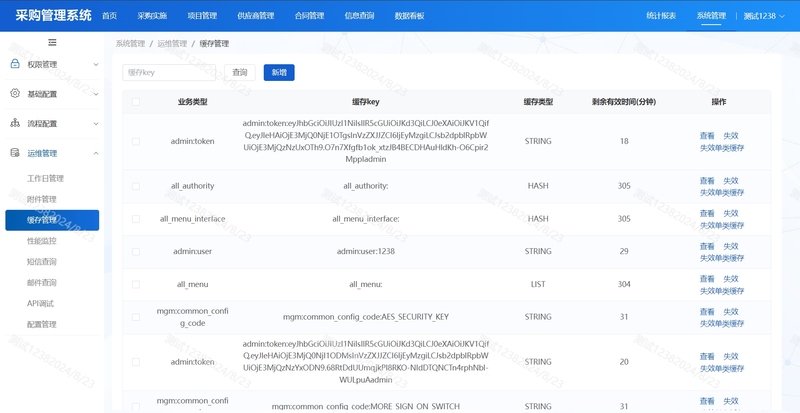Toggle the select-all header checkbox
Screen dimensions: 800x413
136,102
